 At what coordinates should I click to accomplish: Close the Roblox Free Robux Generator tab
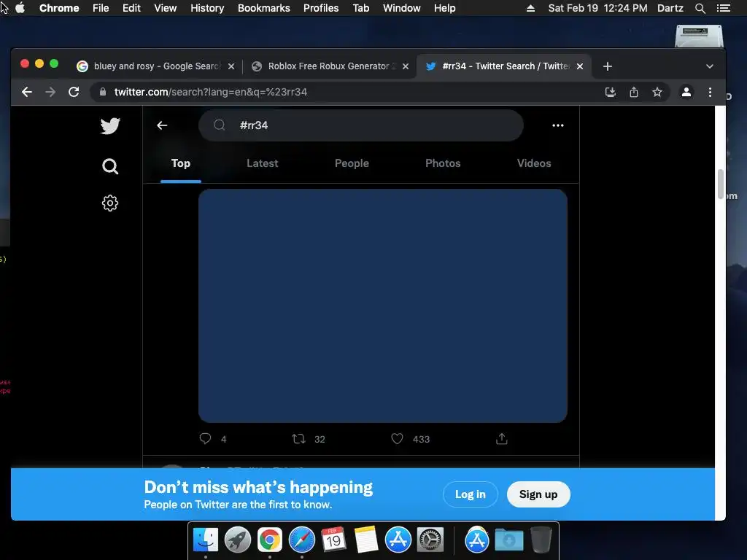(x=406, y=66)
